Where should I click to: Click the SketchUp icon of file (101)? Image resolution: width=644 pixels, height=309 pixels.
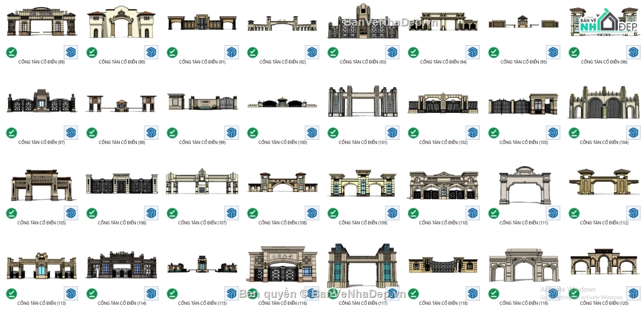tap(393, 133)
